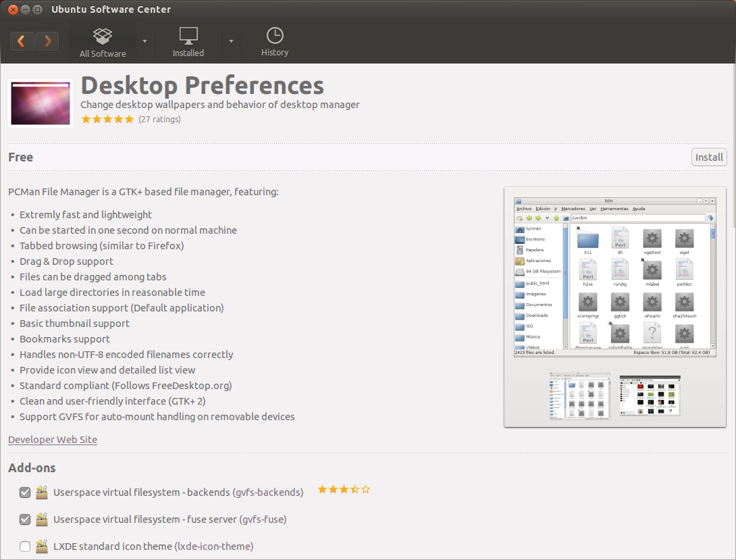
Task: Click the gvfs-fuse package icon
Action: pyautogui.click(x=42, y=519)
